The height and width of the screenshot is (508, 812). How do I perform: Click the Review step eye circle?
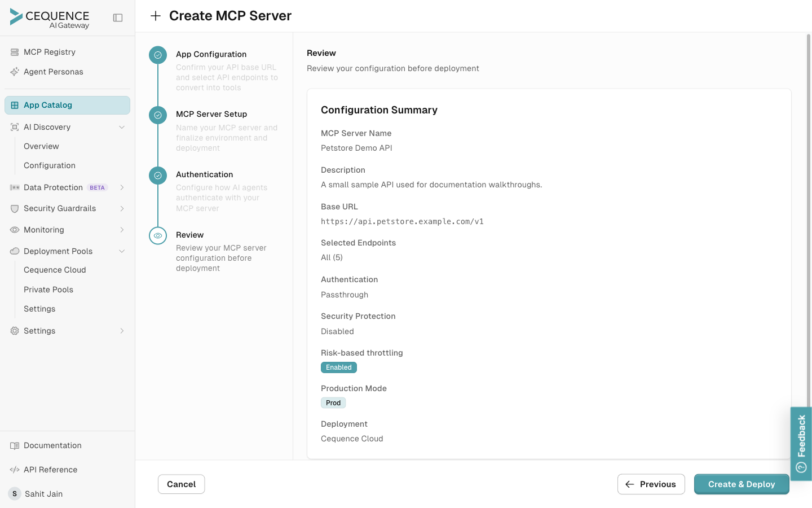(158, 235)
